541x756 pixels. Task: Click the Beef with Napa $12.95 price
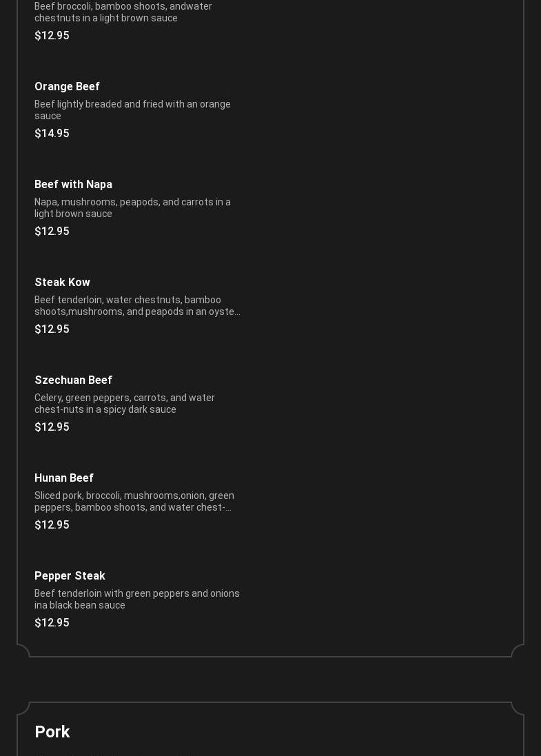52,231
